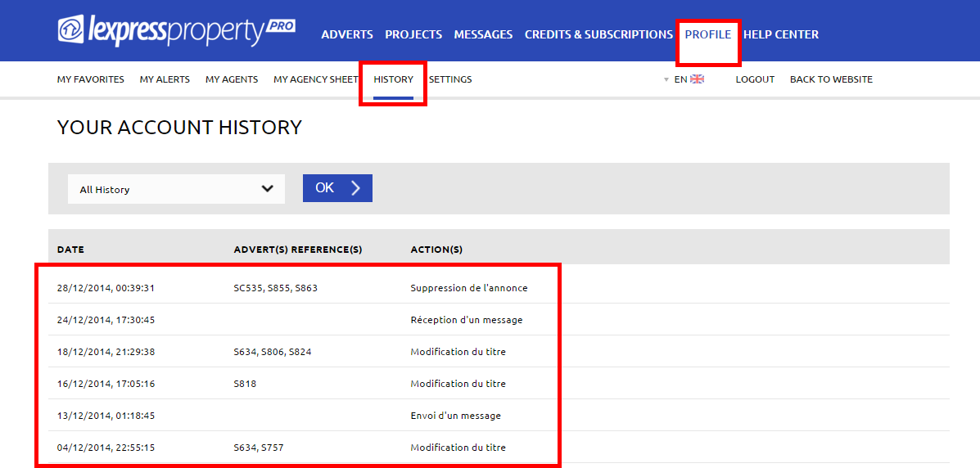Click the LOGOUT link
The height and width of the screenshot is (468, 980).
(755, 79)
